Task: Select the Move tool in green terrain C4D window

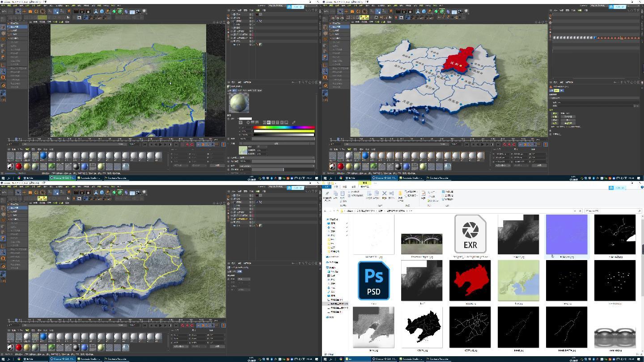Action: coord(24,12)
